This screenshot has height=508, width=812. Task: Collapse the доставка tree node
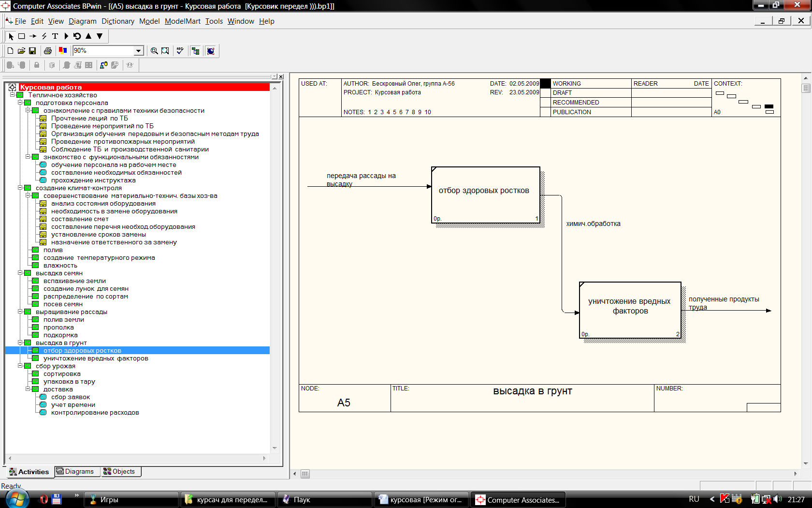(x=28, y=389)
